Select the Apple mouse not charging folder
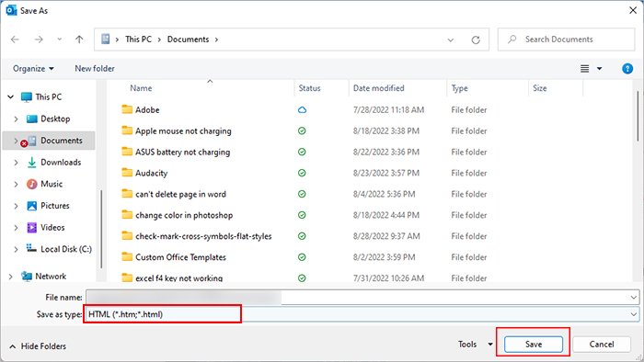This screenshot has height=362, width=644. point(183,131)
